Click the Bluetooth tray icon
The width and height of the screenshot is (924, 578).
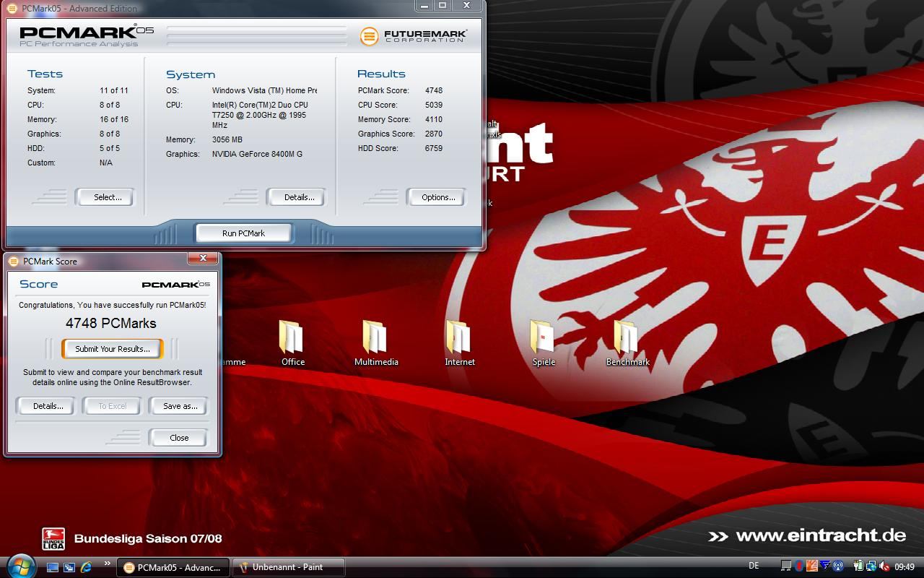tap(799, 566)
